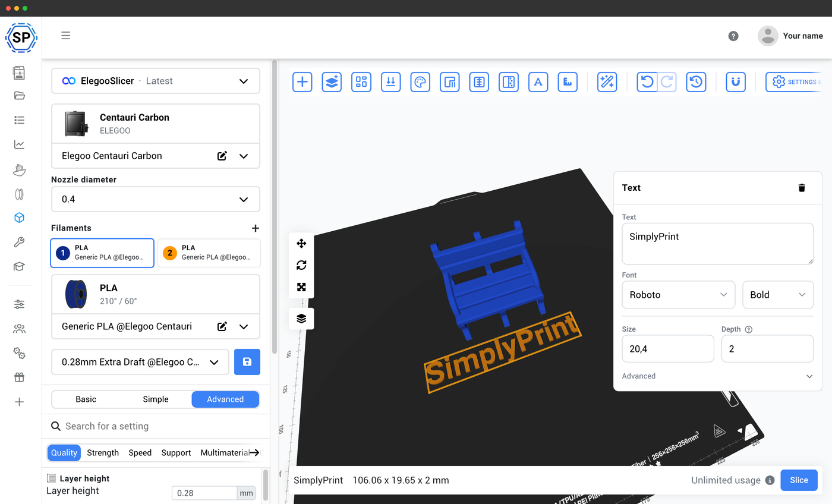Select the Scale expand-arrows tool on viewport
The height and width of the screenshot is (504, 832).
tap(301, 287)
